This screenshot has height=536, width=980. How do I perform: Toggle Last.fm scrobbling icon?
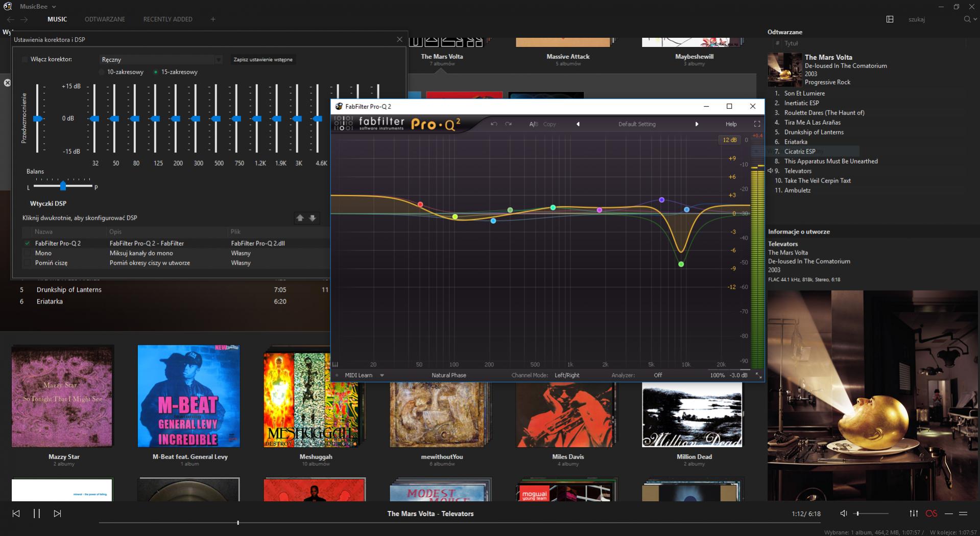coord(931,514)
